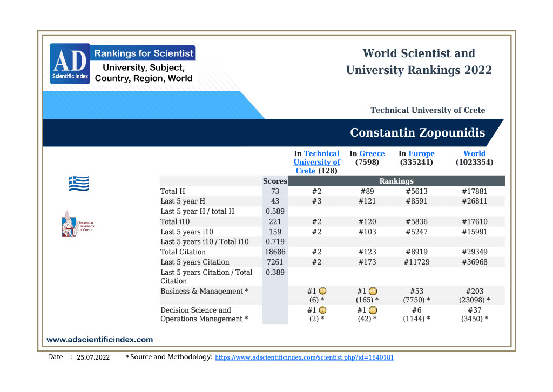Click the Rankings header bar
The width and height of the screenshot is (553, 392).
tap(396, 181)
